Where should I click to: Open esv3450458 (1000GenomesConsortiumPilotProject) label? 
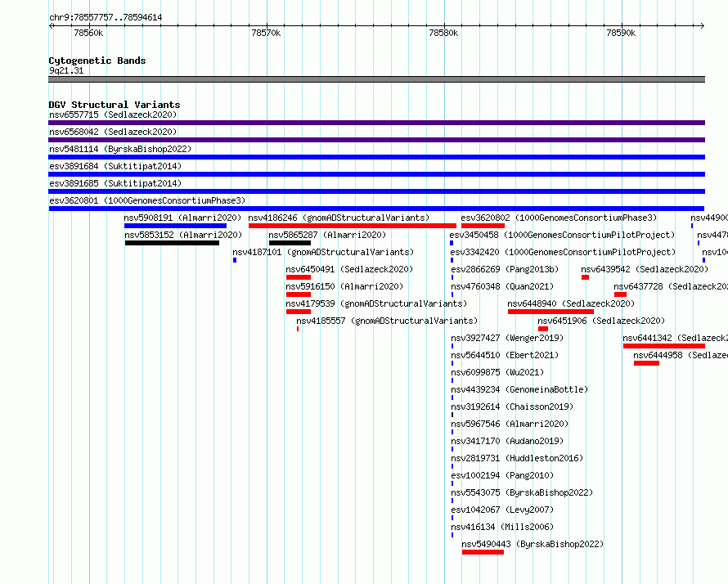pyautogui.click(x=562, y=235)
